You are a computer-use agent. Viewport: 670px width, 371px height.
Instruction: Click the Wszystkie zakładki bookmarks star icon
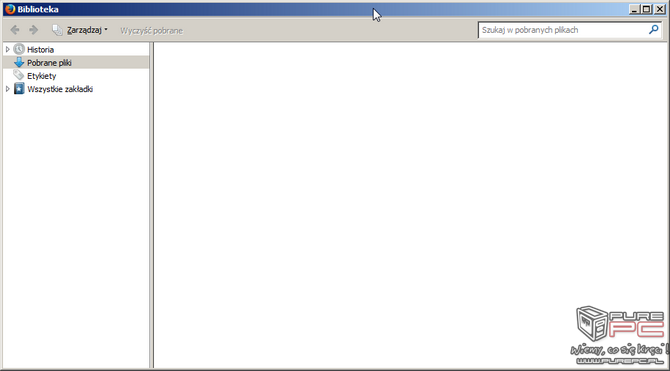(x=19, y=89)
